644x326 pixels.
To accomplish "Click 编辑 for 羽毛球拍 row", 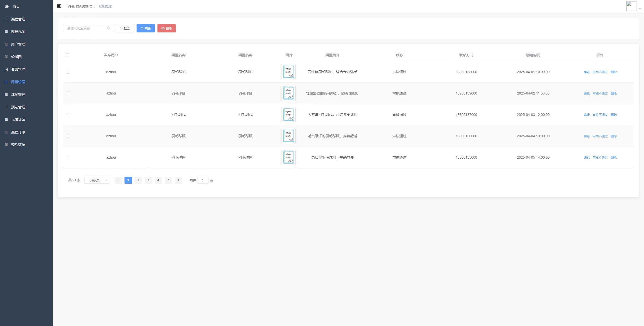I will (586, 72).
